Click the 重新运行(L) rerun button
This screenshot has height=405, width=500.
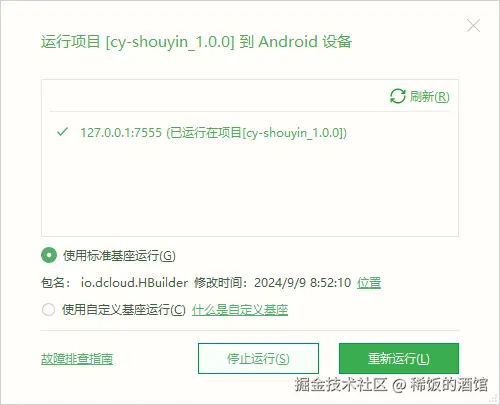(x=399, y=358)
